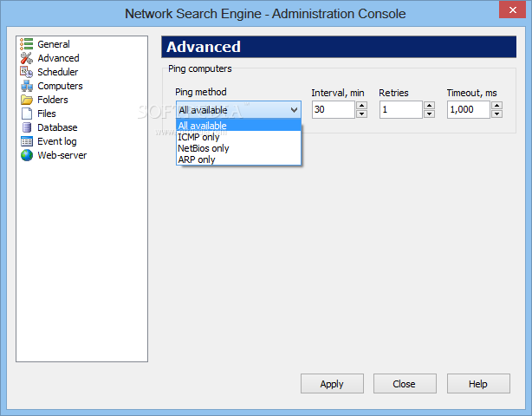532x416 pixels.
Task: Select Advanced in the sidebar
Action: (x=58, y=58)
